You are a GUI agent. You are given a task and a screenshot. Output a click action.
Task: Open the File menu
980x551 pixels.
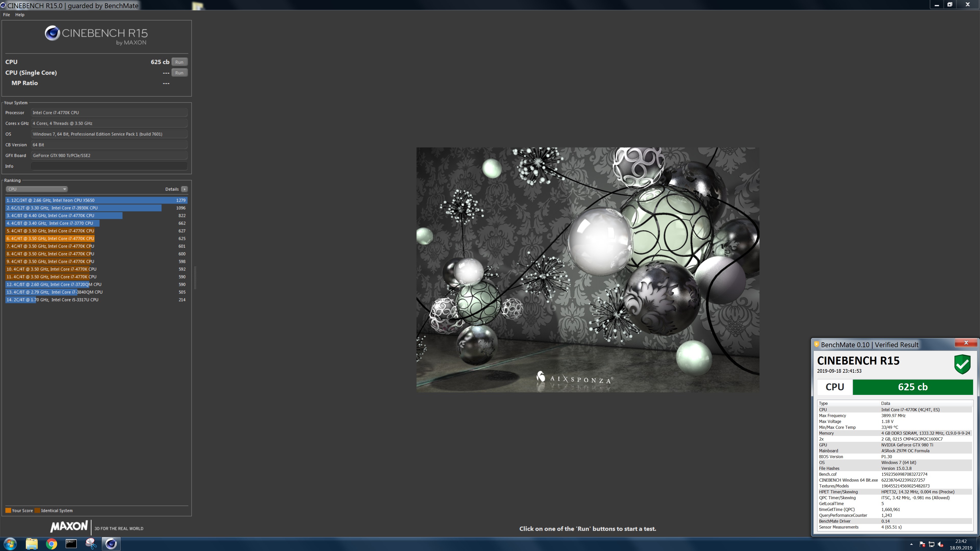pyautogui.click(x=6, y=15)
